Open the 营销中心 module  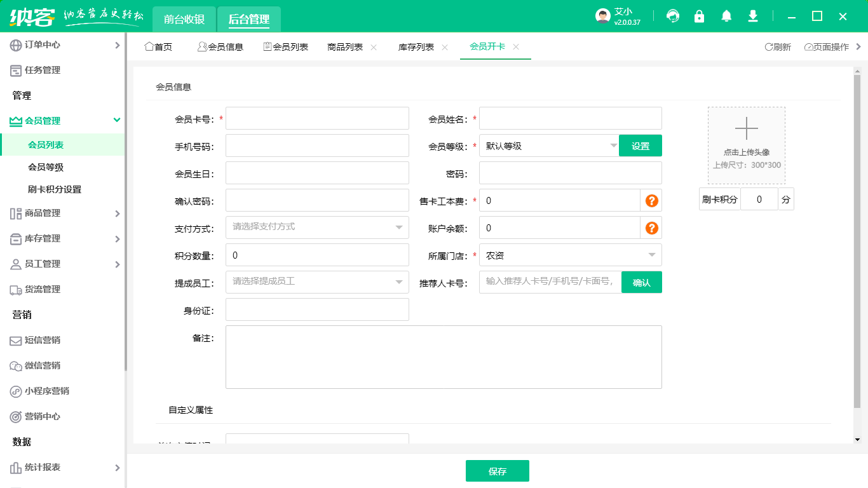click(39, 416)
